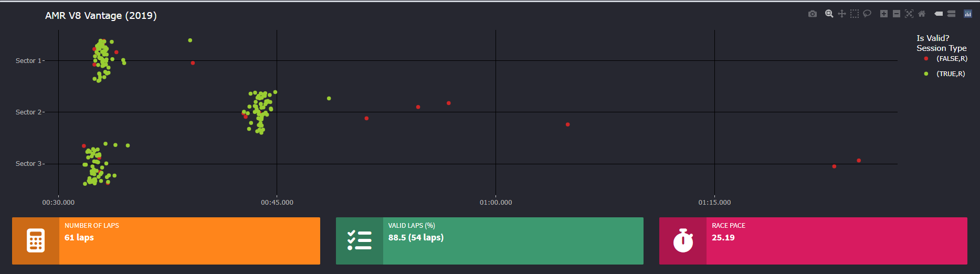The height and width of the screenshot is (274, 980).
Task: Click the 'Is Valid? Session Type' legend title
Action: (x=942, y=43)
